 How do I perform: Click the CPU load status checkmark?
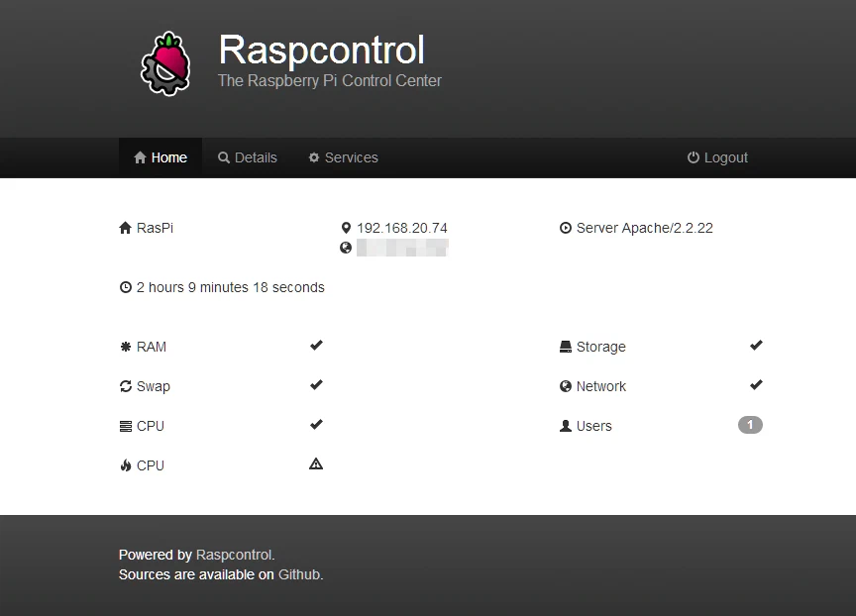click(316, 424)
